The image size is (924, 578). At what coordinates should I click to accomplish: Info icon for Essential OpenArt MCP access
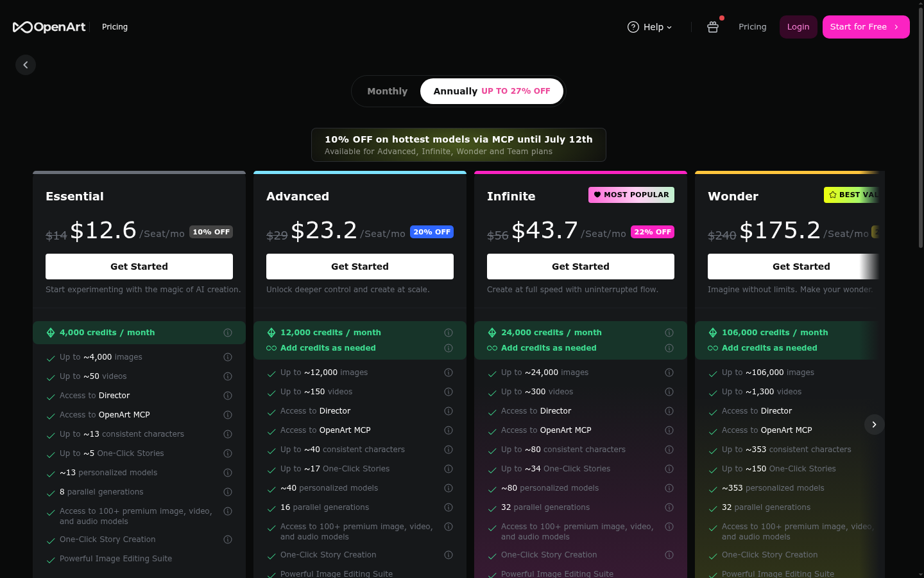[x=228, y=415]
